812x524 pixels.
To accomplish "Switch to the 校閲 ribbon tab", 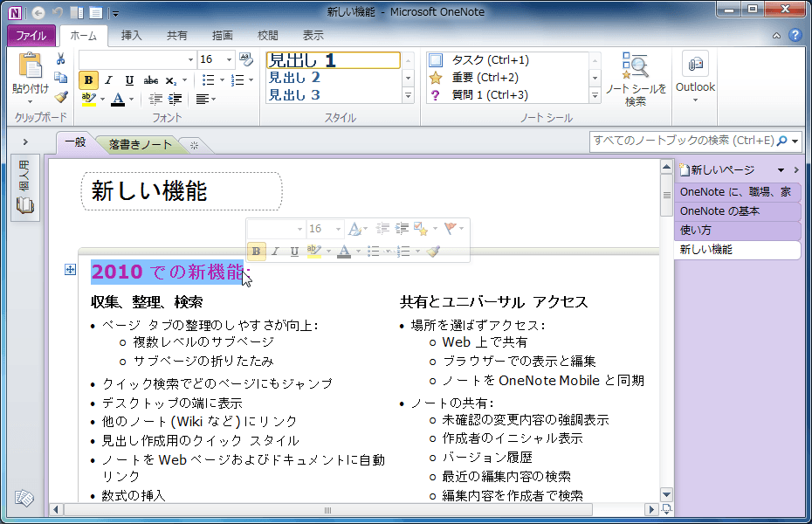I will point(268,35).
